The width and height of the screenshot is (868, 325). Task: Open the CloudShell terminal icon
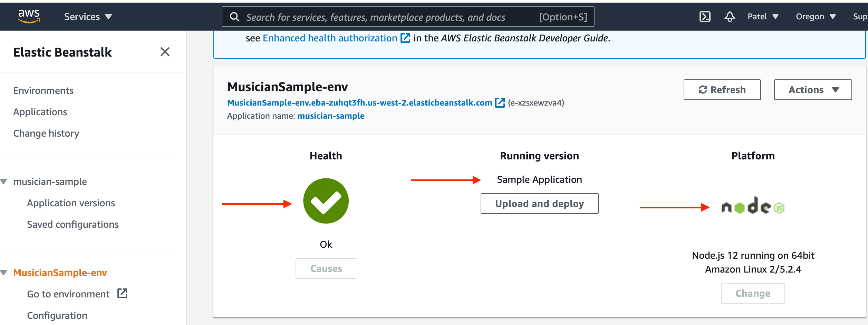705,17
